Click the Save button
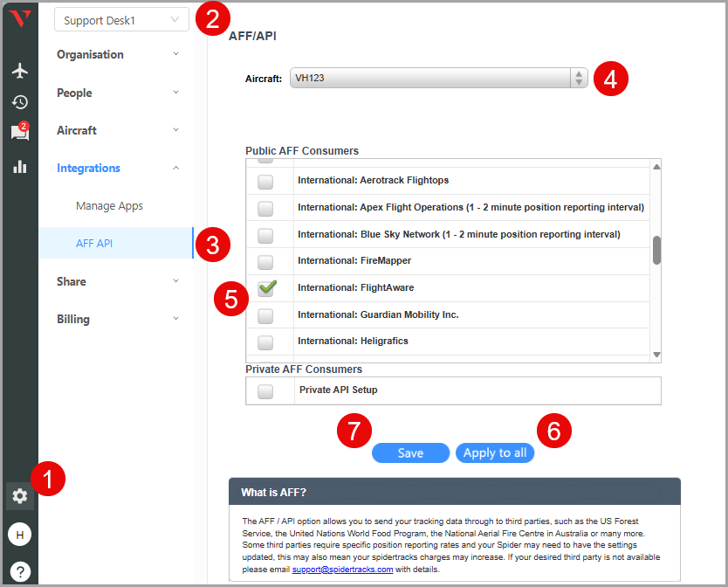 pos(410,453)
